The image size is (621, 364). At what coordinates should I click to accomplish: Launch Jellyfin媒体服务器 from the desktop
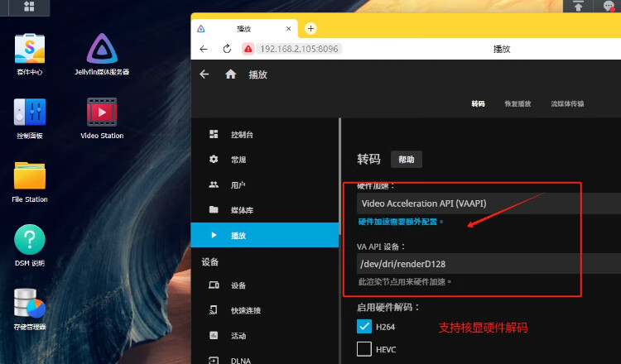[101, 49]
